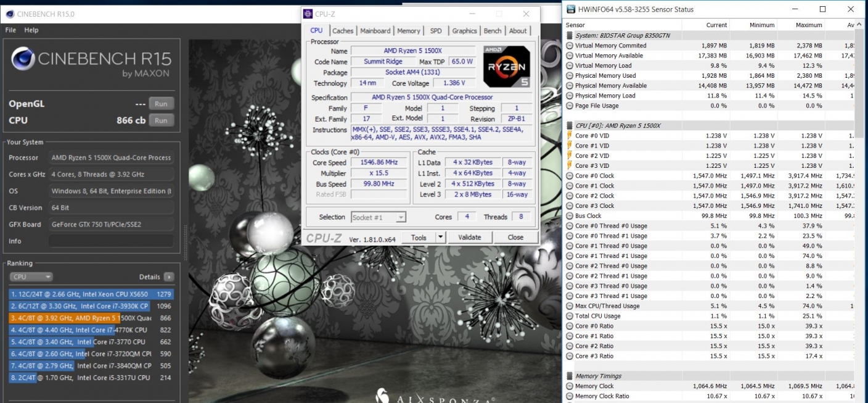Select the Intel Core i7-4770K ranking row
Screen dimensions: 868x403
(91, 330)
